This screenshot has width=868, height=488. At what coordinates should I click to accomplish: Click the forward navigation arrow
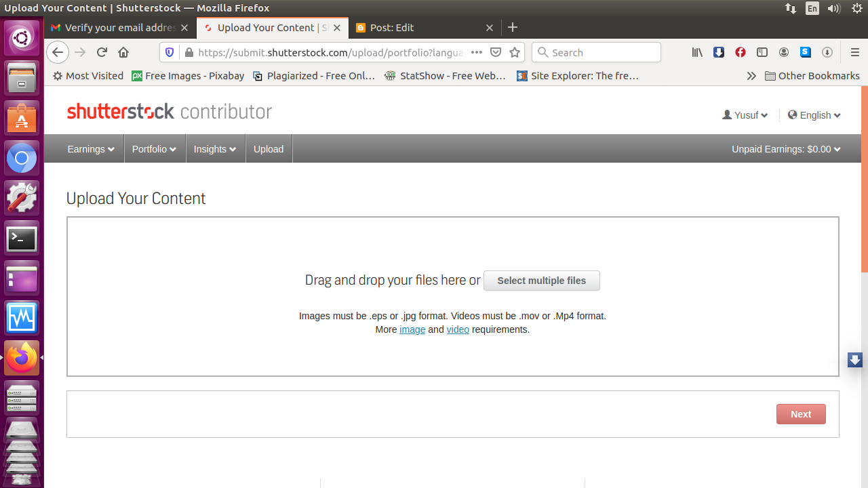[x=80, y=52]
